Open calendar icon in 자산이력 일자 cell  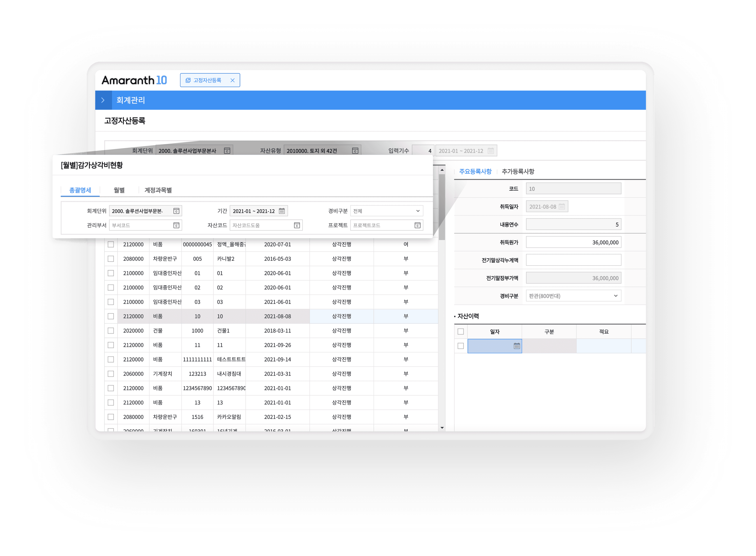point(517,346)
